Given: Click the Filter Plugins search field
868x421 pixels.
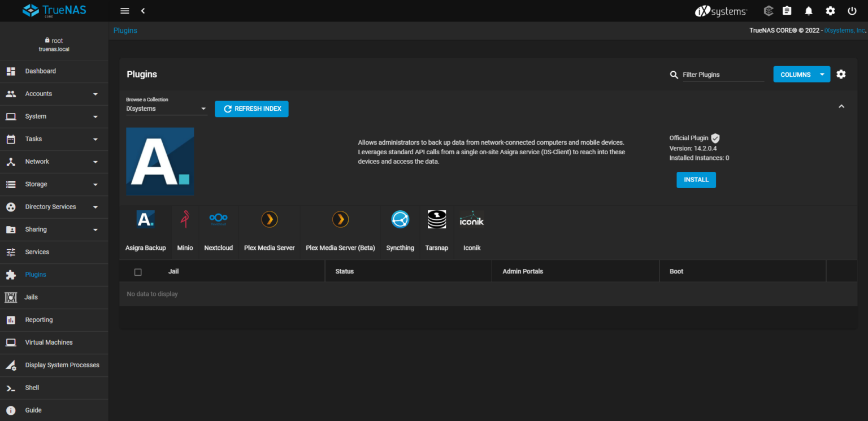Looking at the screenshot, I should (723, 75).
